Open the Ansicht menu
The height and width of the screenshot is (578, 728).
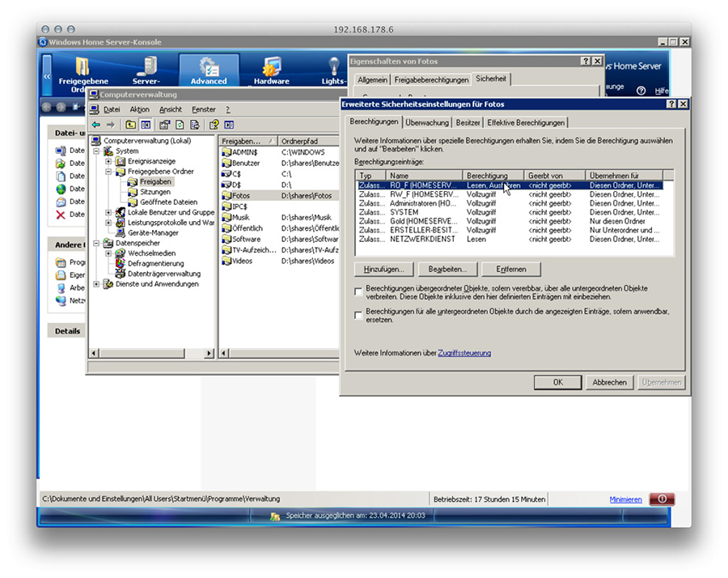pos(171,109)
